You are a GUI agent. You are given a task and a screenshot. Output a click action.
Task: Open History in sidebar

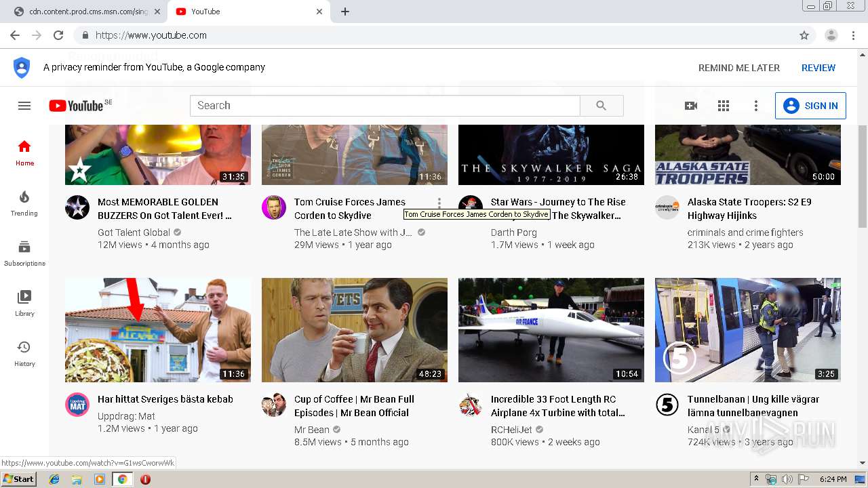point(24,353)
